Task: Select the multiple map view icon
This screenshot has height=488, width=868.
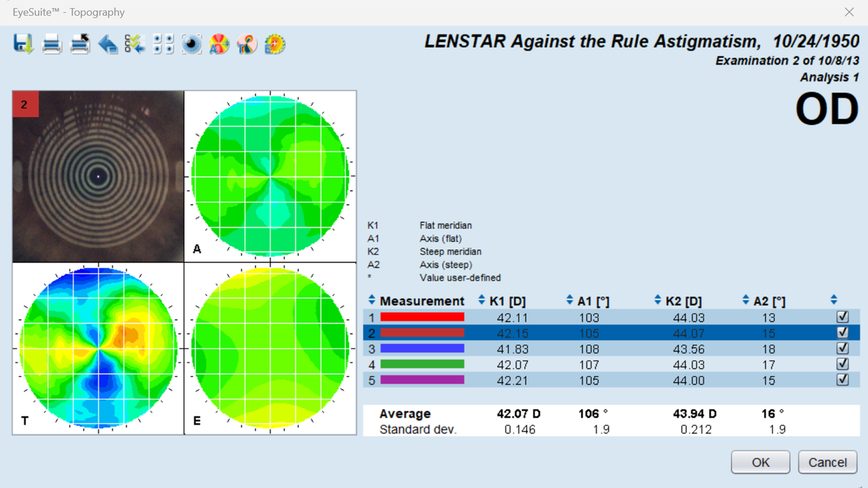Action: [163, 43]
